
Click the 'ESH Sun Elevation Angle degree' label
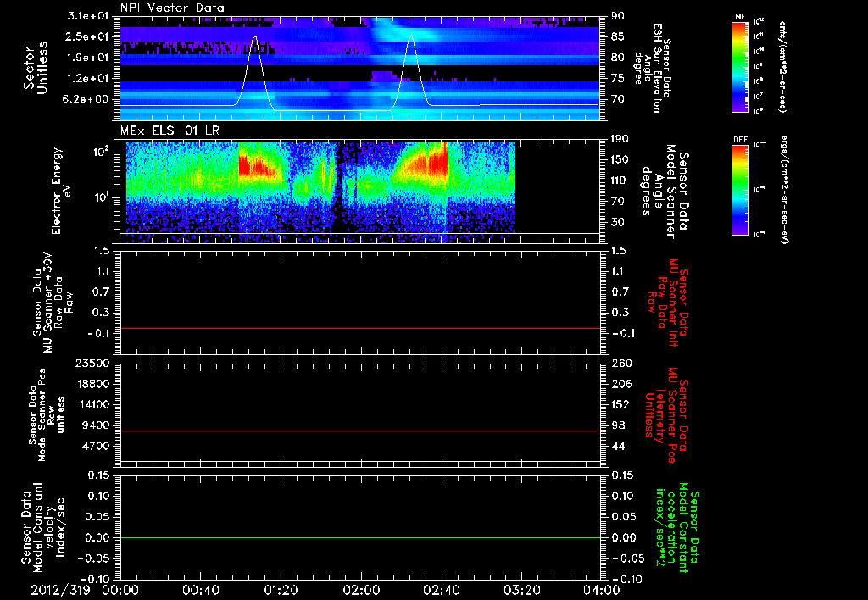tap(654, 68)
